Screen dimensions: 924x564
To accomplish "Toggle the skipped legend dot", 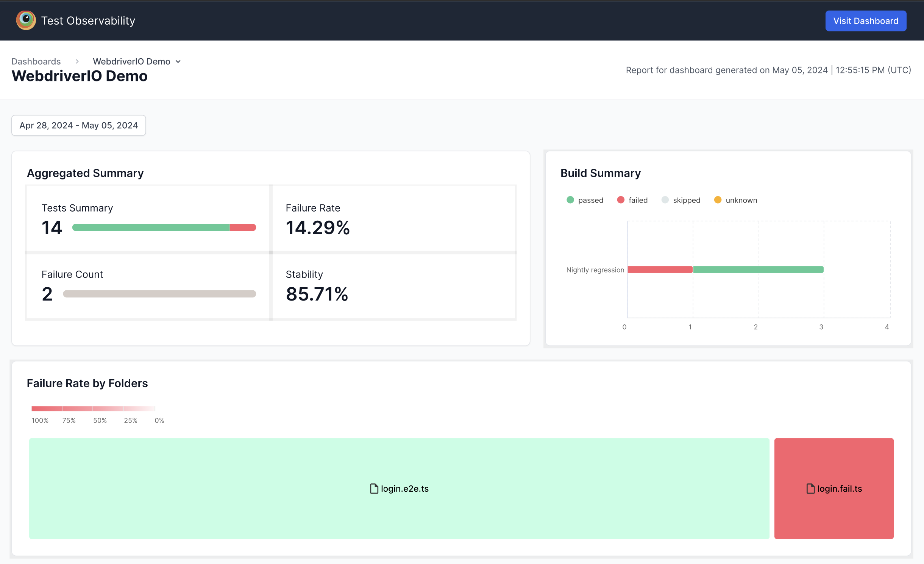I will click(665, 200).
